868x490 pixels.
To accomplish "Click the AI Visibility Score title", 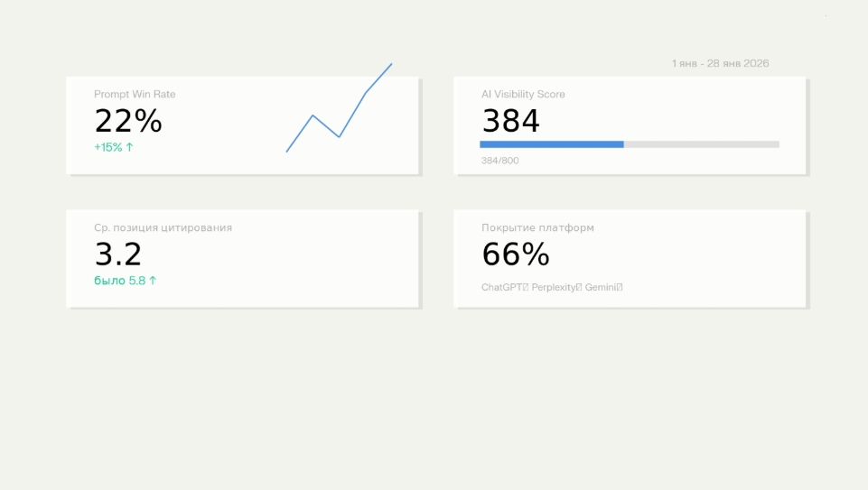I will (523, 95).
